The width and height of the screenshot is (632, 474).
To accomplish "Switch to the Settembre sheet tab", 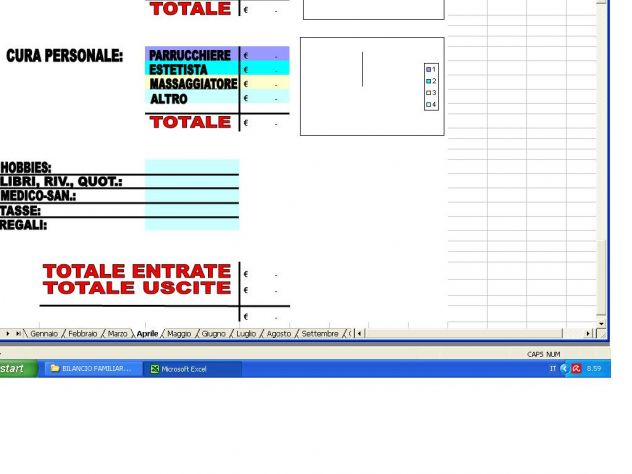I will pos(320,334).
